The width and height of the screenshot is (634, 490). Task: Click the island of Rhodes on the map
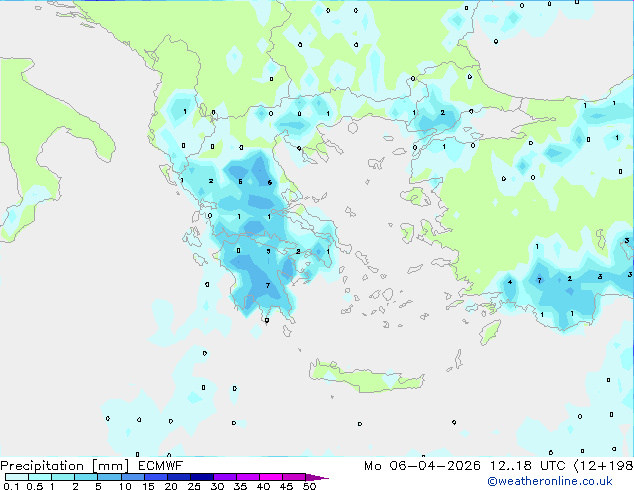[490, 332]
